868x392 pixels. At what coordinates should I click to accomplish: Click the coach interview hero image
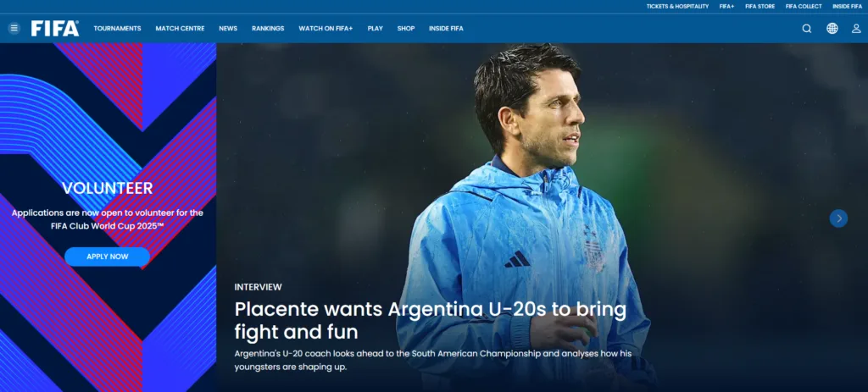[x=542, y=218]
